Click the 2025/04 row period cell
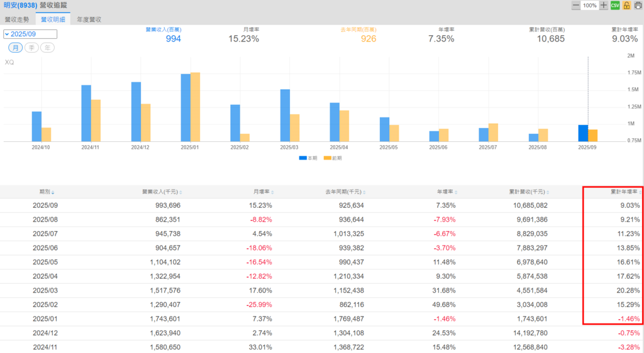This screenshot has width=644, height=353. click(45, 276)
